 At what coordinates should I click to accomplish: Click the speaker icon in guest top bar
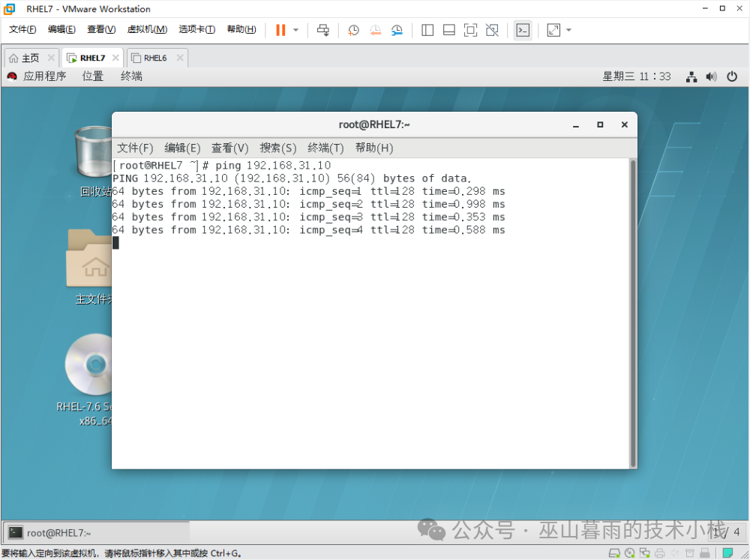click(711, 76)
